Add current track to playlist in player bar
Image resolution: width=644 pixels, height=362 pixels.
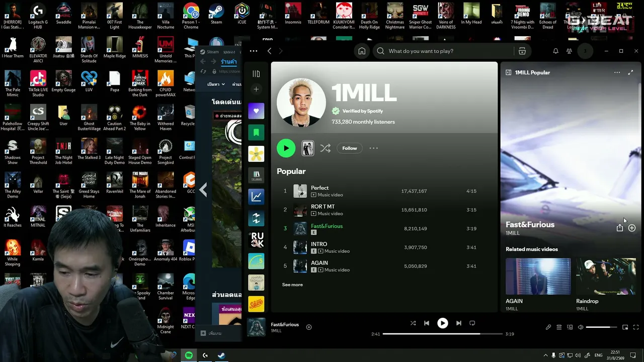pos(309,327)
